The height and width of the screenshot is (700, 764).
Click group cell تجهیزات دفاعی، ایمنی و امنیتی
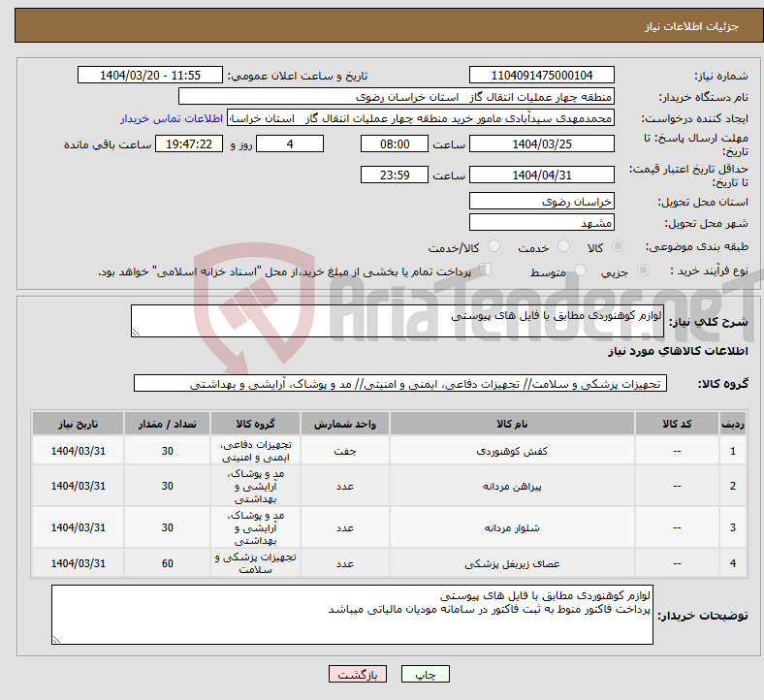(x=255, y=451)
